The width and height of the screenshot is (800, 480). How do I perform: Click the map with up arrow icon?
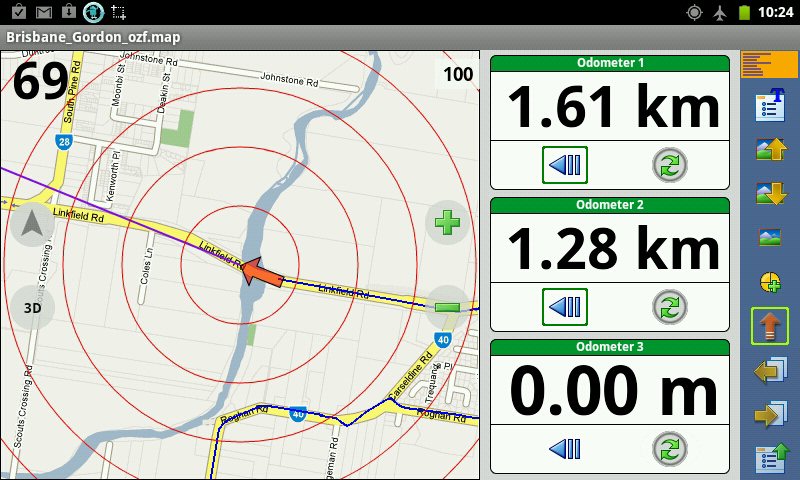tap(769, 151)
